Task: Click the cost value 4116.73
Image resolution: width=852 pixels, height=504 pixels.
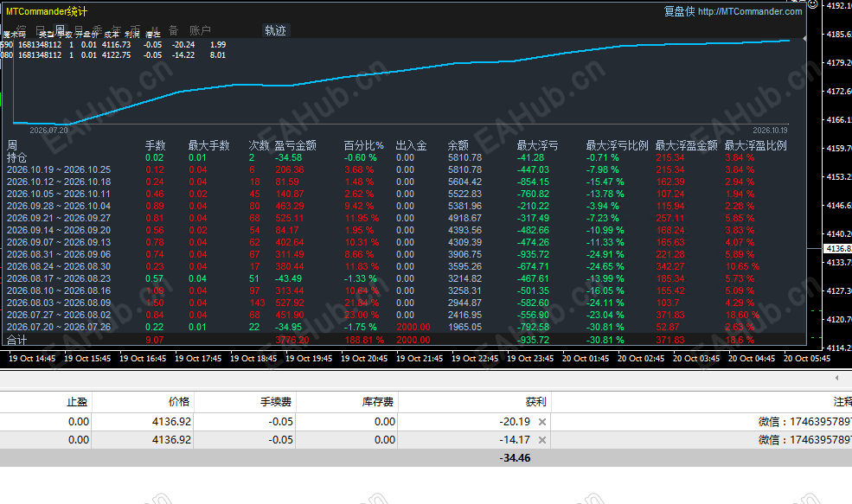Action: [x=116, y=45]
